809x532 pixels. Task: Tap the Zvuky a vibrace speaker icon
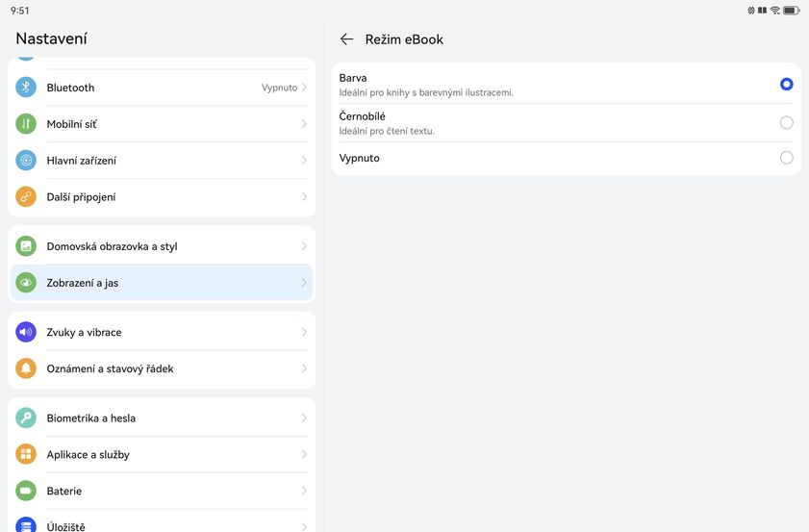point(26,332)
